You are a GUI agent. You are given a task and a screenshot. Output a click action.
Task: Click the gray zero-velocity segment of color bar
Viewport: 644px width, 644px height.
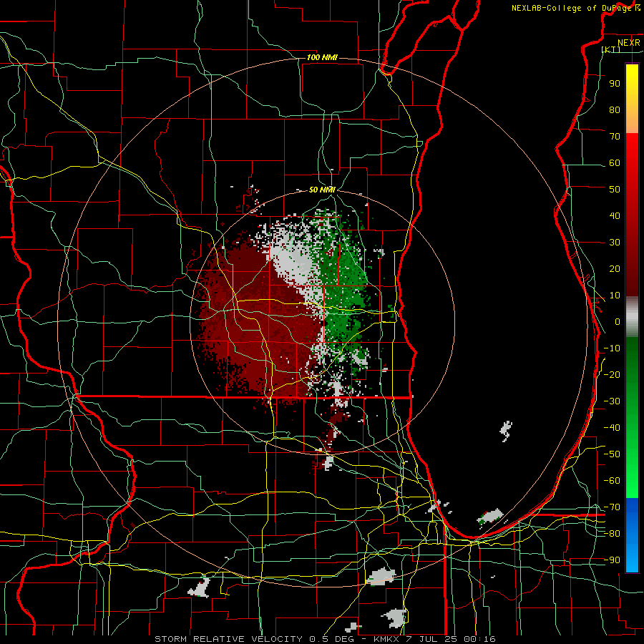[x=632, y=317]
